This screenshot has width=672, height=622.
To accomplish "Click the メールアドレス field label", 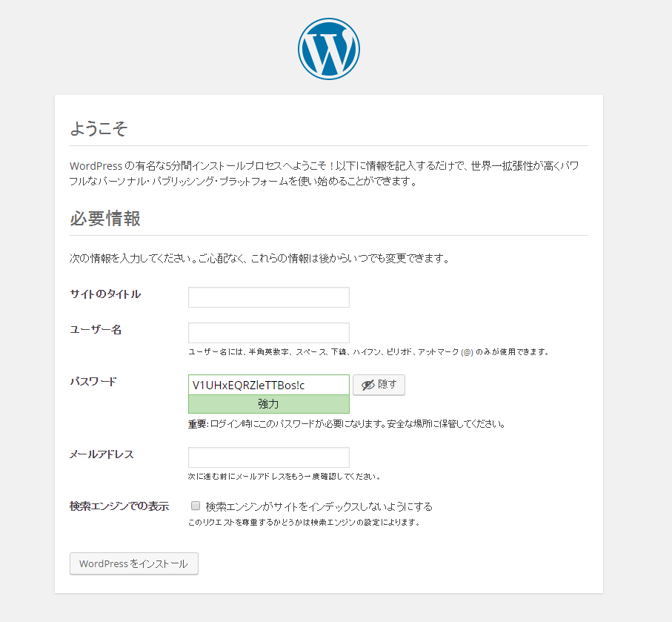I will [x=102, y=454].
